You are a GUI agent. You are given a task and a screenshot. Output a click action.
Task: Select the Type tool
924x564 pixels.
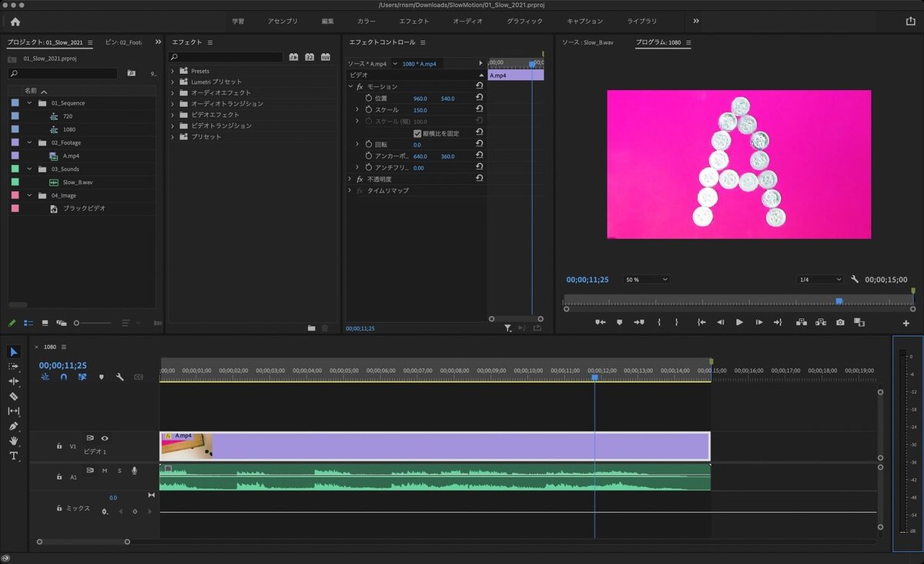(x=14, y=455)
